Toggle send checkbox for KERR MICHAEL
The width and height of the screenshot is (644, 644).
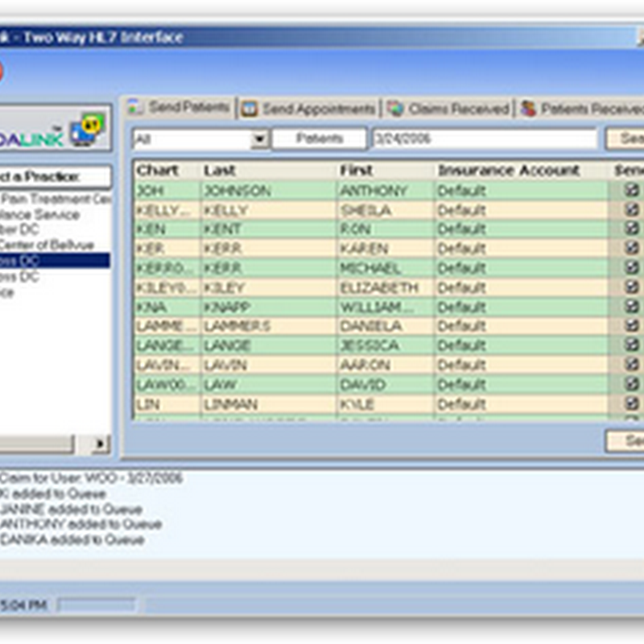(632, 268)
